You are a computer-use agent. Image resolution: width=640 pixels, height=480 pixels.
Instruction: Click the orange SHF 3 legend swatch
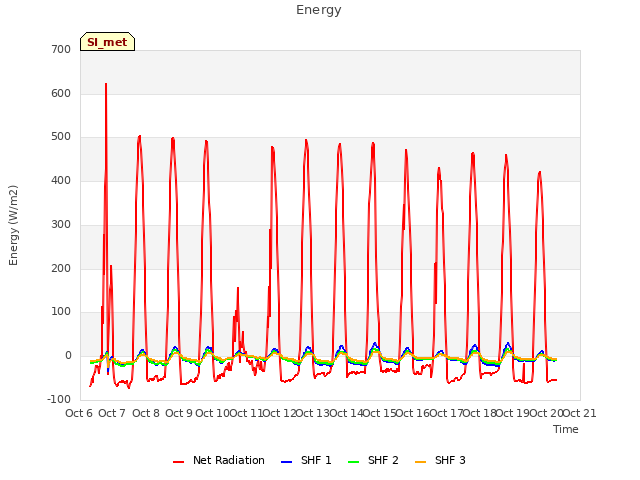pyautogui.click(x=420, y=462)
